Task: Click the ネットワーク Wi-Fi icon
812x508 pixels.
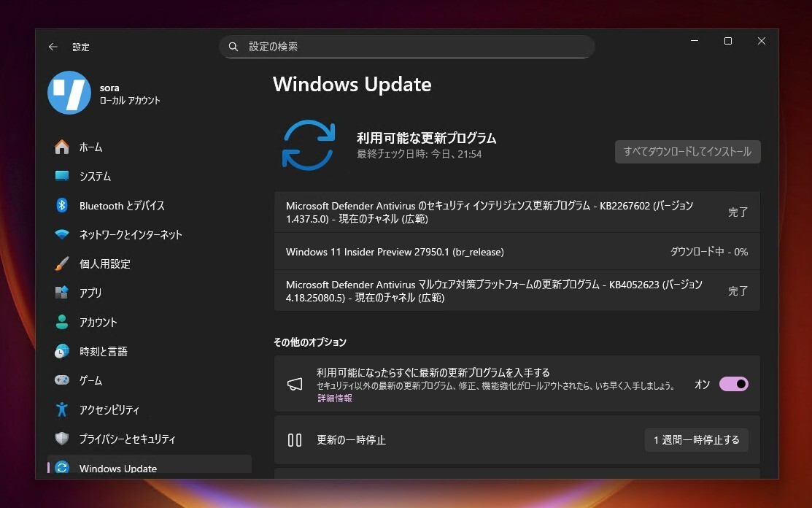Action: tap(62, 234)
